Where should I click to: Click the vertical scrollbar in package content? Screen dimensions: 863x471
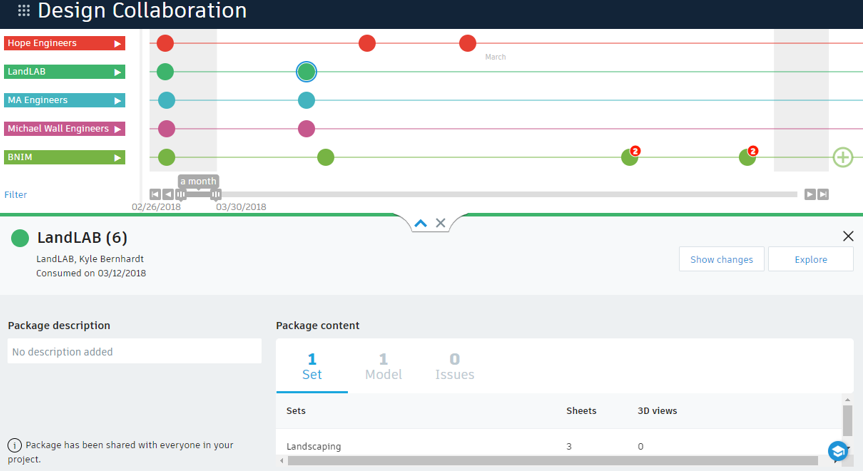[848, 420]
